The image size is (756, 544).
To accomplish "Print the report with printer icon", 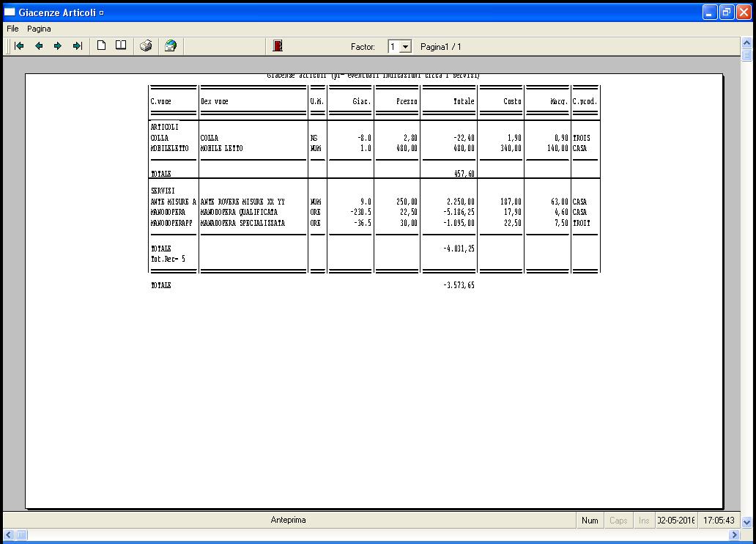I will (x=147, y=46).
